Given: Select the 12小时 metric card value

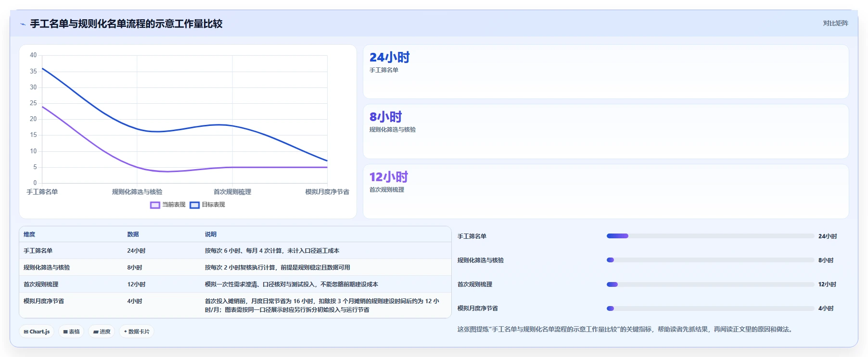Looking at the screenshot, I should tap(388, 177).
